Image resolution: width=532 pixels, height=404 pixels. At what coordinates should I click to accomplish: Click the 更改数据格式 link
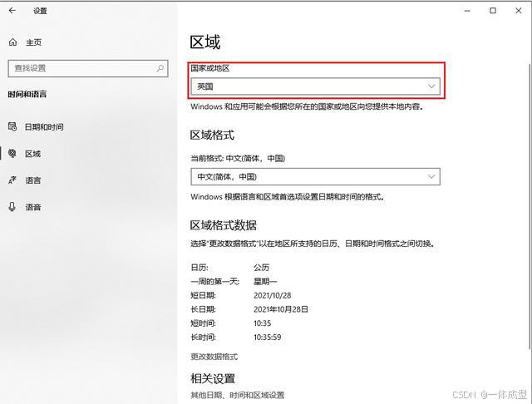[214, 357]
